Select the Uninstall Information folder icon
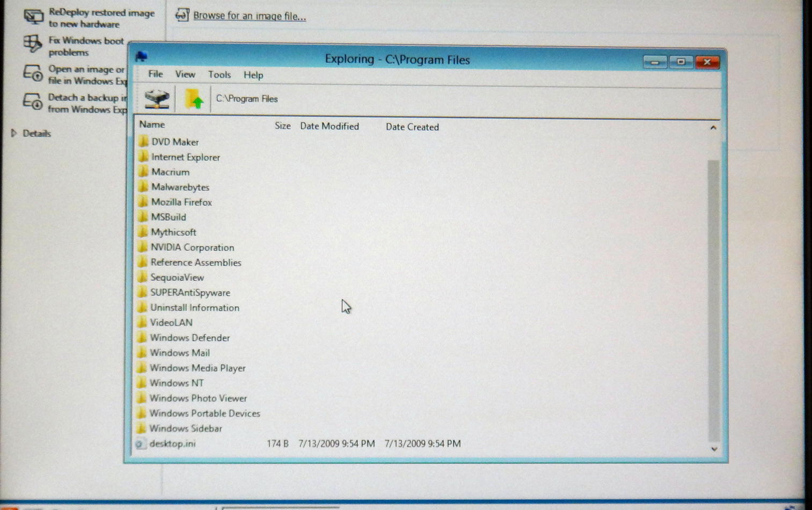 click(142, 307)
